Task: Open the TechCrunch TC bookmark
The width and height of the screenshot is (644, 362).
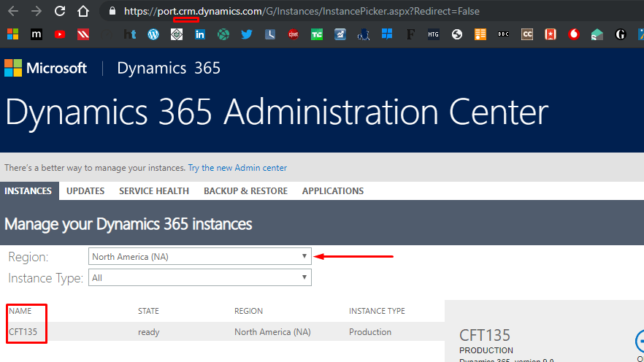Action: coord(317,34)
